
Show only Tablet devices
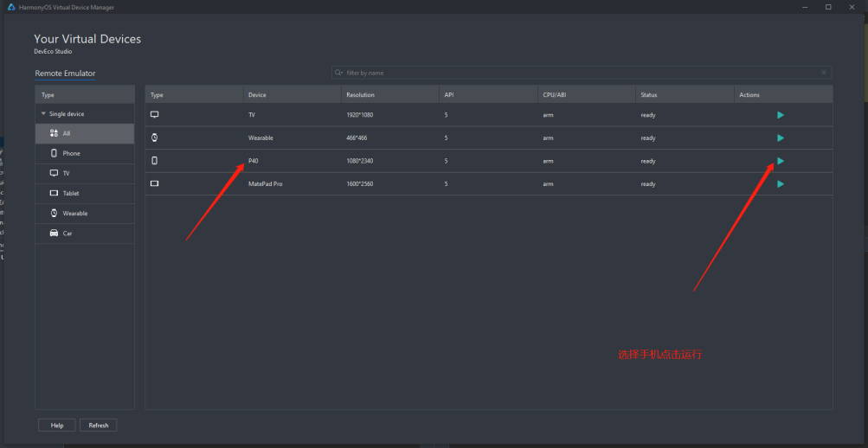point(70,193)
